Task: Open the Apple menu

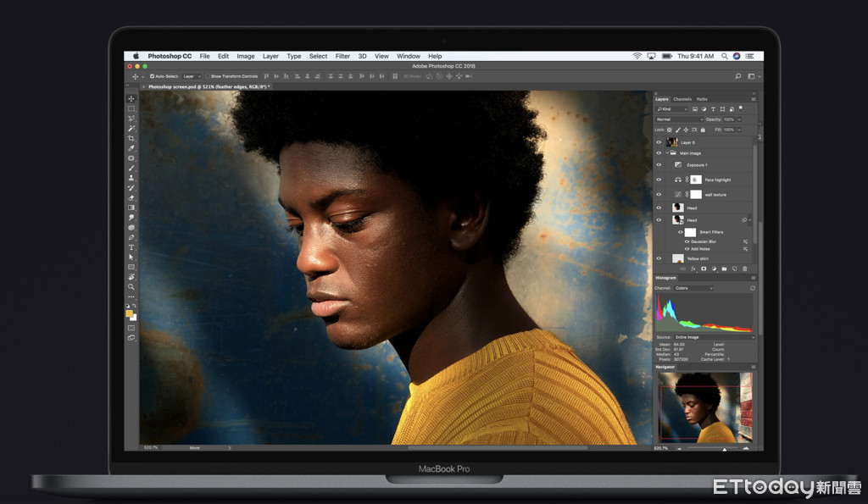Action: (136, 56)
